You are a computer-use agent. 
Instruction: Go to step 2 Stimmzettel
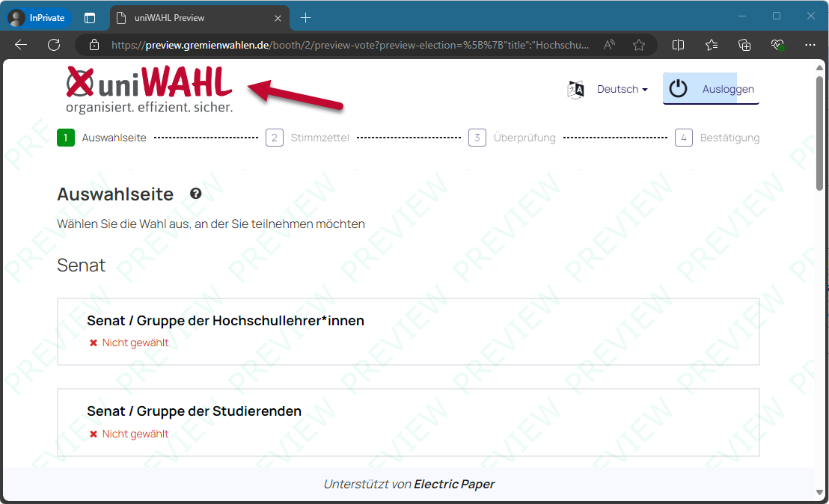pyautogui.click(x=308, y=138)
